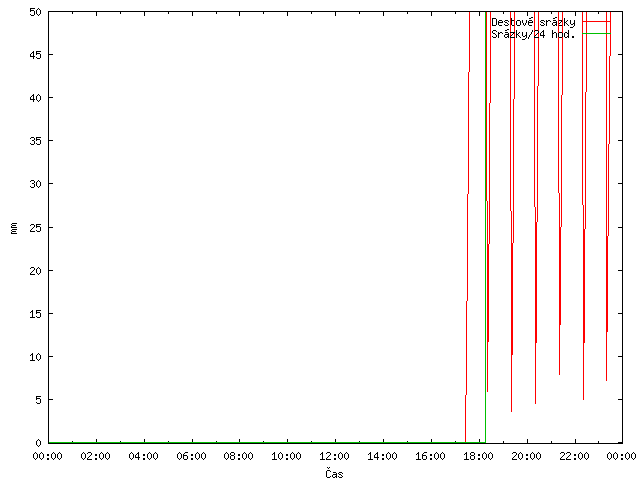This screenshot has width=640, height=480.
Task: Click the y-axis value 0
Action: (38, 443)
